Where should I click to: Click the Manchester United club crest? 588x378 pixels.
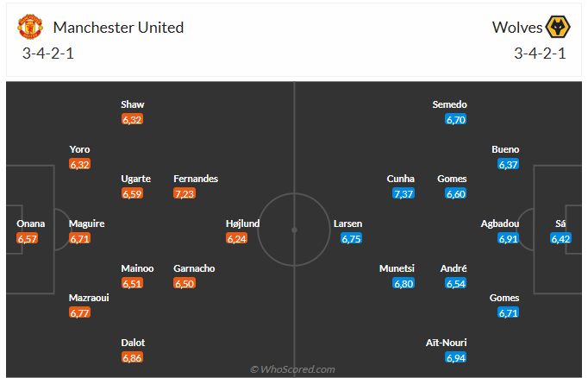click(30, 28)
